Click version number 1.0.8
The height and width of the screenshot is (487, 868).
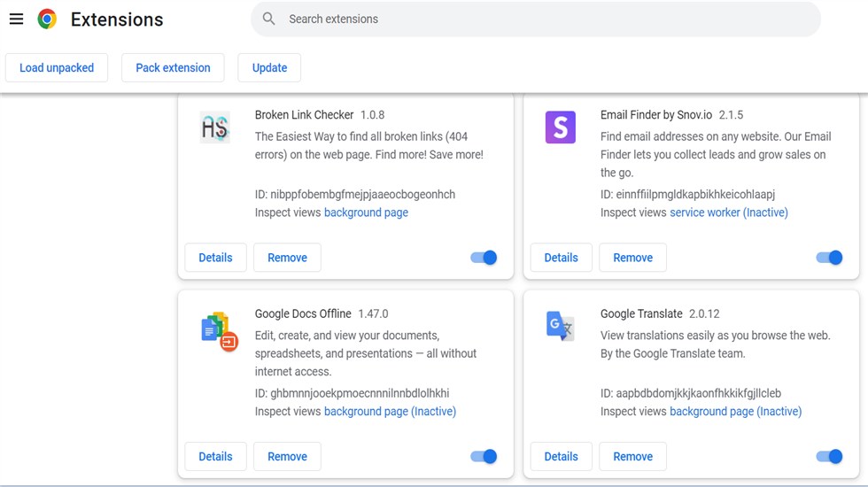373,114
